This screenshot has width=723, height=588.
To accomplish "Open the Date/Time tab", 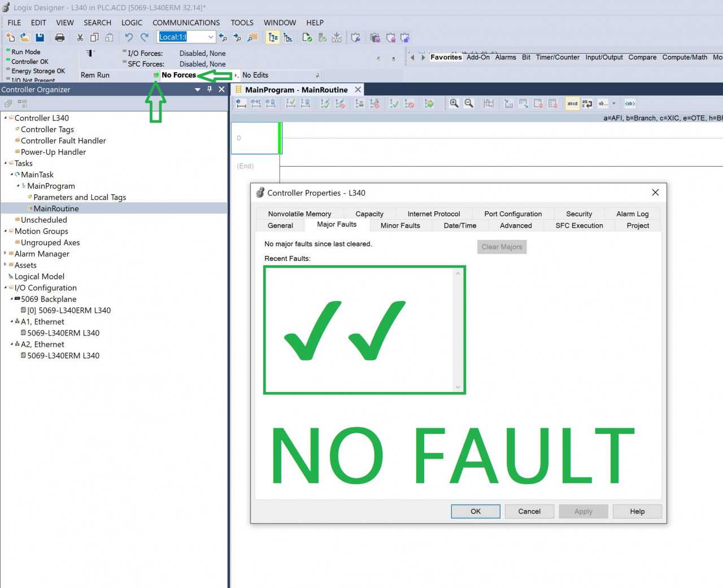I will pyautogui.click(x=460, y=225).
